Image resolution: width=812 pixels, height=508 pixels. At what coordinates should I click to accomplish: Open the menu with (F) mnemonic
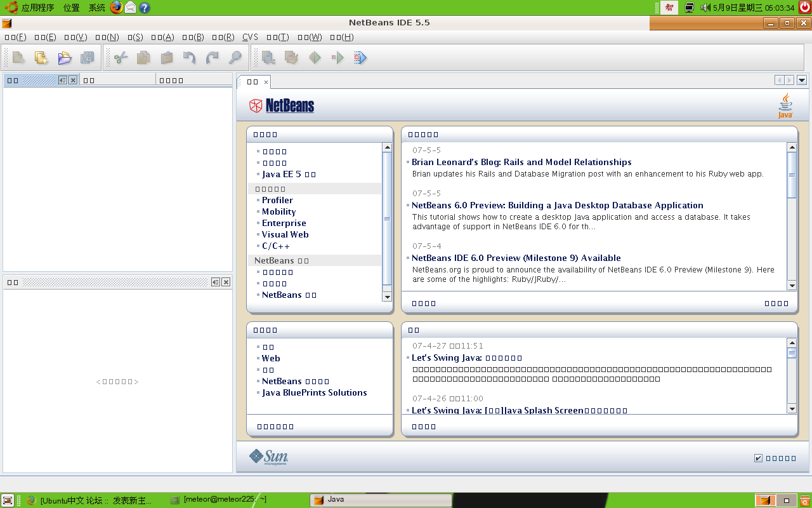point(15,37)
